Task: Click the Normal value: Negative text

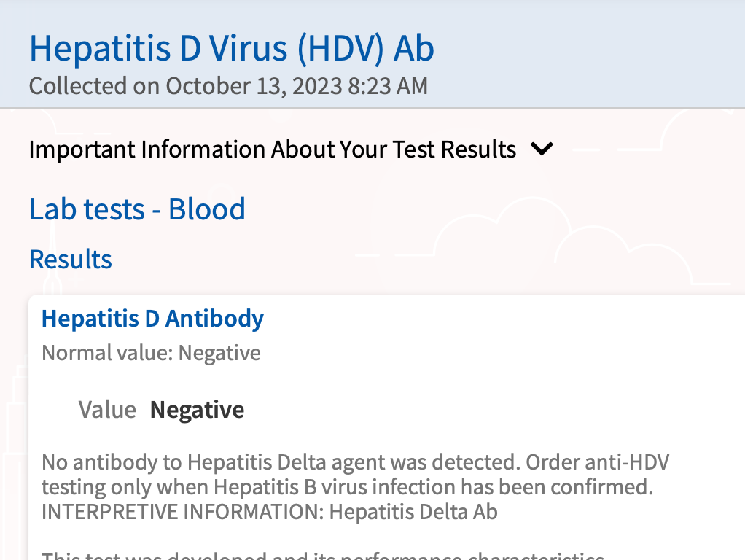Action: [151, 353]
